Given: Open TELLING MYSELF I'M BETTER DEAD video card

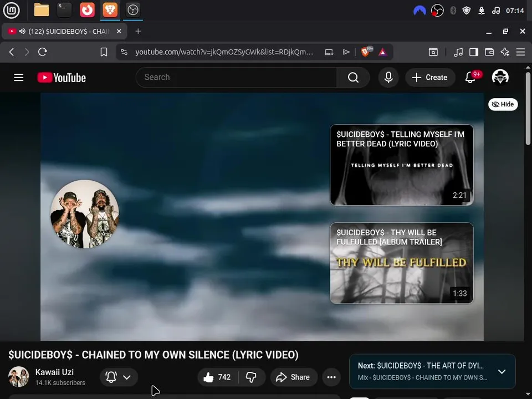Looking at the screenshot, I should 401,165.
